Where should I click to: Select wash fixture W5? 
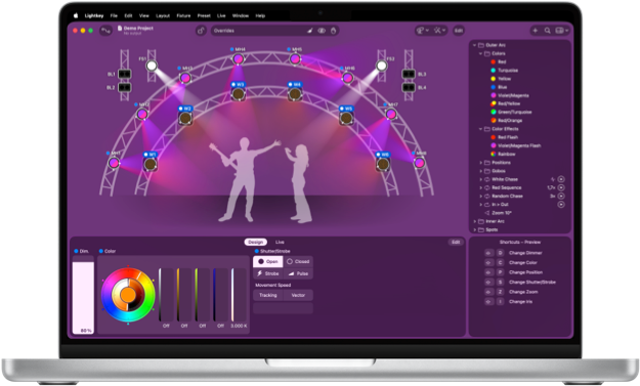346,118
